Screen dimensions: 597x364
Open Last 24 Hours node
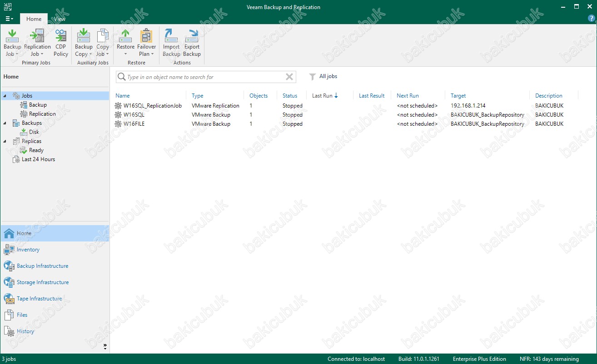point(38,159)
